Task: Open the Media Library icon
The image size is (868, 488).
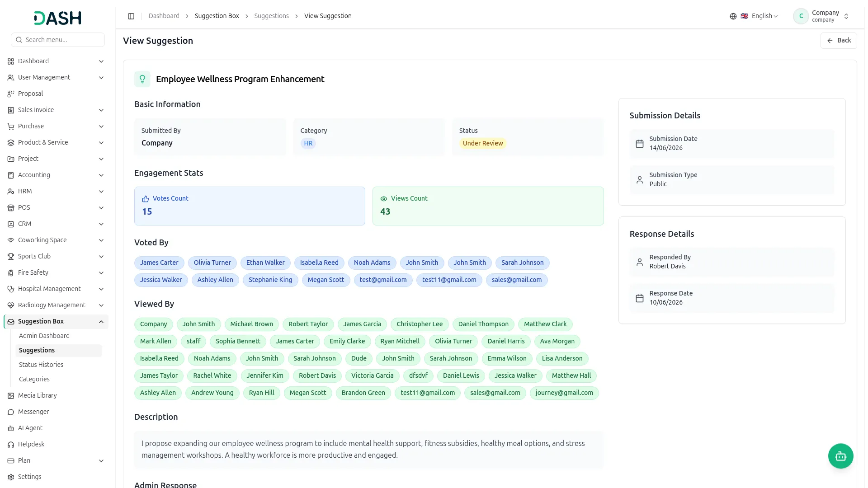Action: tap(11, 396)
